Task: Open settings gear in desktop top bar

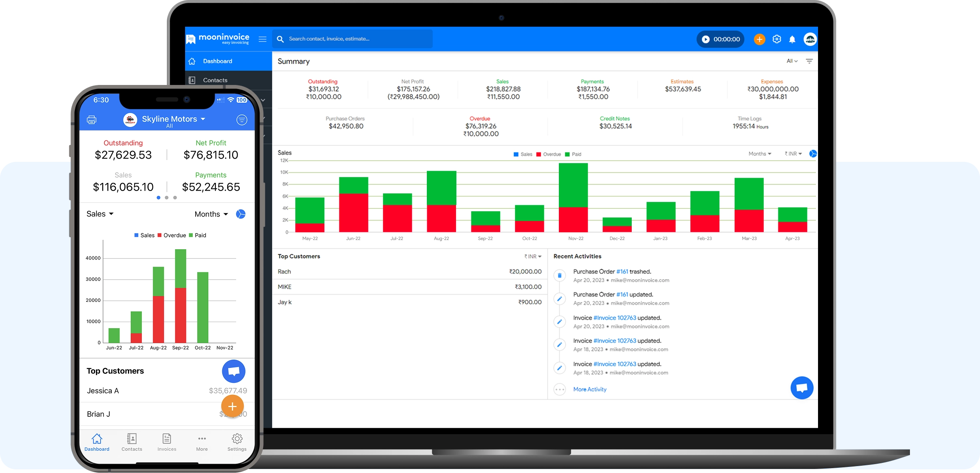Action: point(776,39)
